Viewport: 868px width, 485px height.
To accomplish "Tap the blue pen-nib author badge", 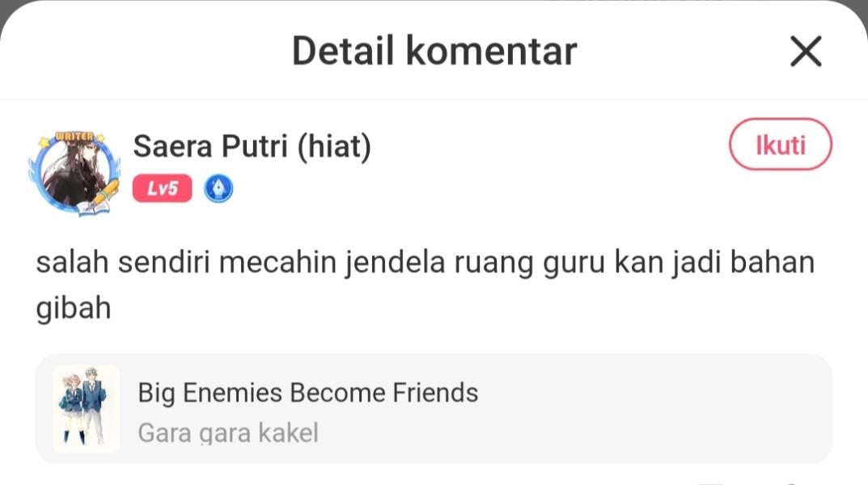I will [218, 188].
